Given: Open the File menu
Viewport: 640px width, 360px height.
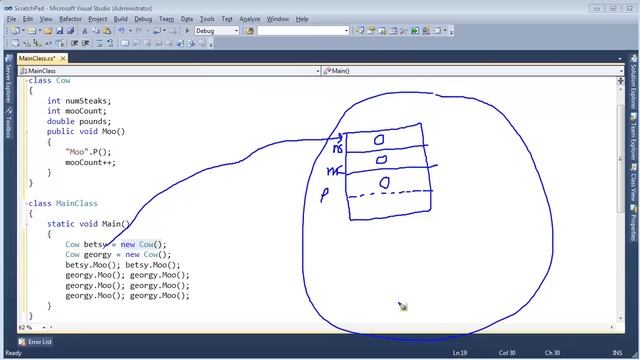Looking at the screenshot, I should pyautogui.click(x=11, y=19).
